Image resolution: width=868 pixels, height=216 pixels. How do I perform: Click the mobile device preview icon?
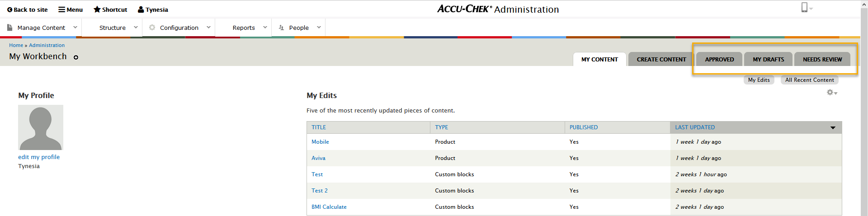click(x=804, y=7)
